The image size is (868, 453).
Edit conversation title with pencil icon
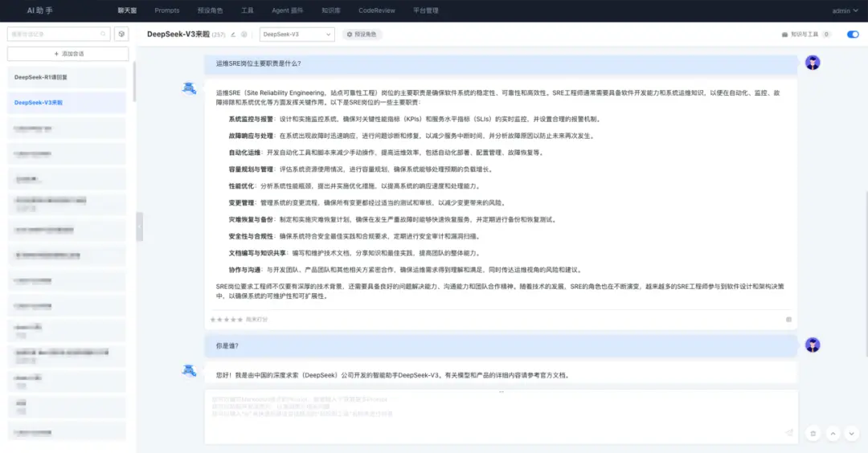point(233,35)
